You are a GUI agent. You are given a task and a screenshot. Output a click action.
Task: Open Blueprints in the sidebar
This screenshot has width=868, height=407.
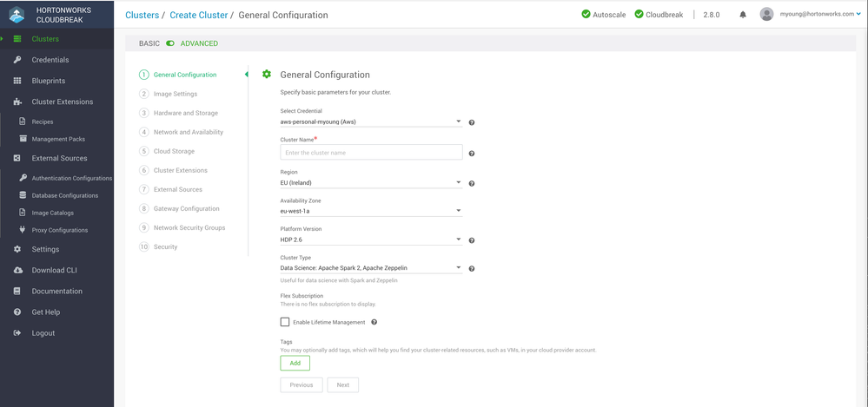[x=48, y=81]
